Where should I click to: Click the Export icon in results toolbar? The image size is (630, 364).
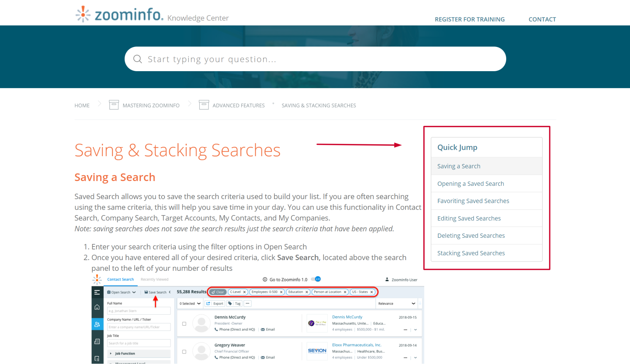pos(207,304)
